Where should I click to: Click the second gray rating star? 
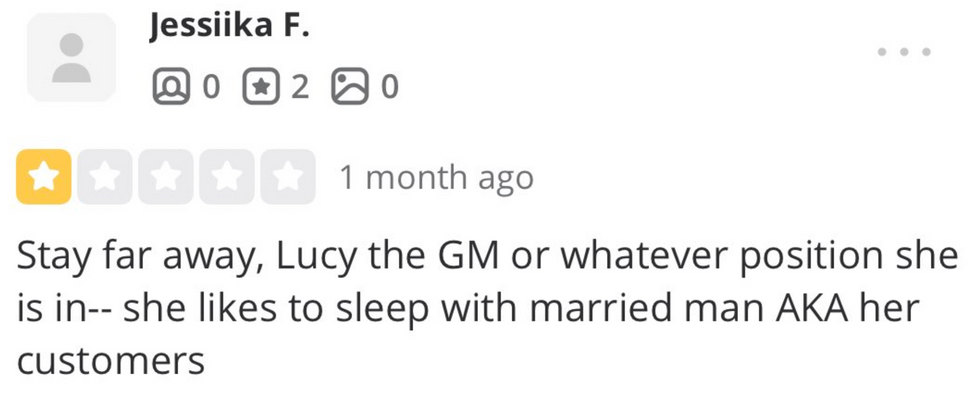(104, 177)
